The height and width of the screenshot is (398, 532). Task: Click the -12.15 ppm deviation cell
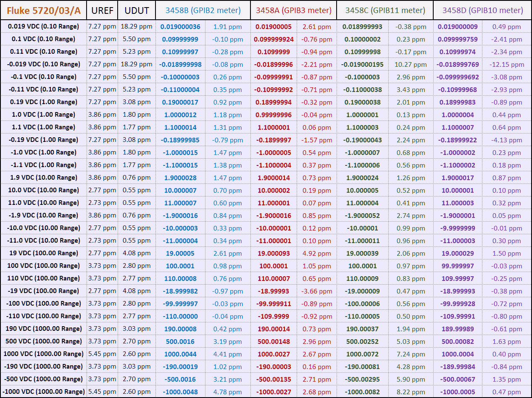coord(507,65)
